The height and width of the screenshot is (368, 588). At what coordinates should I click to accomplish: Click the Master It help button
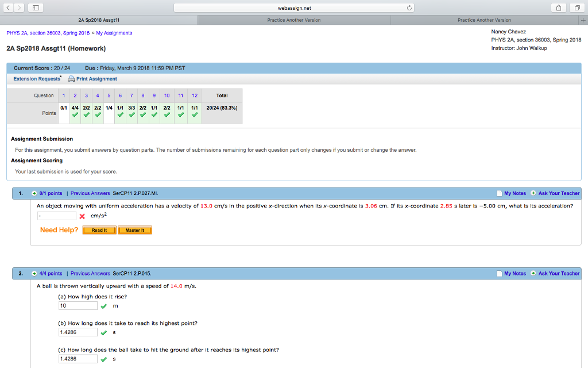[135, 230]
